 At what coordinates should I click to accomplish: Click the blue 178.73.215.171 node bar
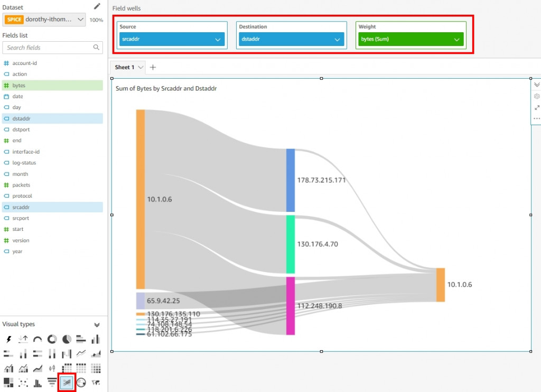pos(291,180)
